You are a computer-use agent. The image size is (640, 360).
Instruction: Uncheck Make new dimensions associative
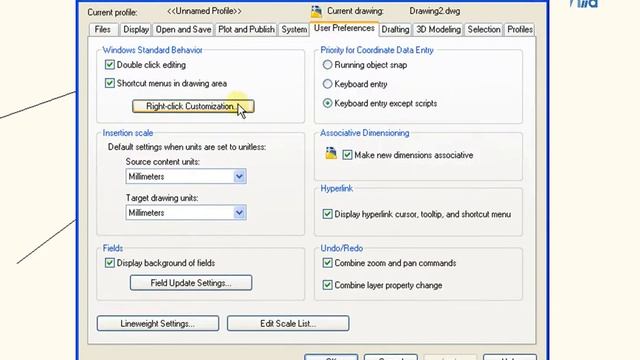(347, 155)
